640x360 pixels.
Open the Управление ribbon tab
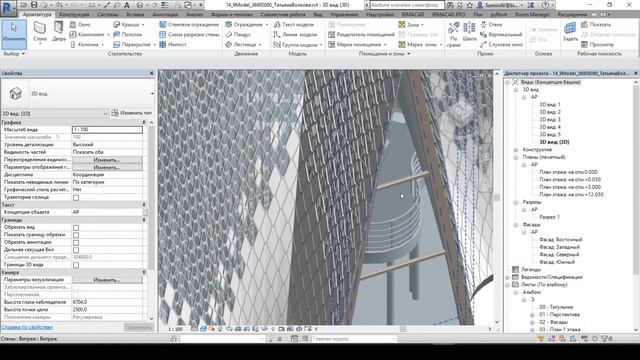point(344,14)
